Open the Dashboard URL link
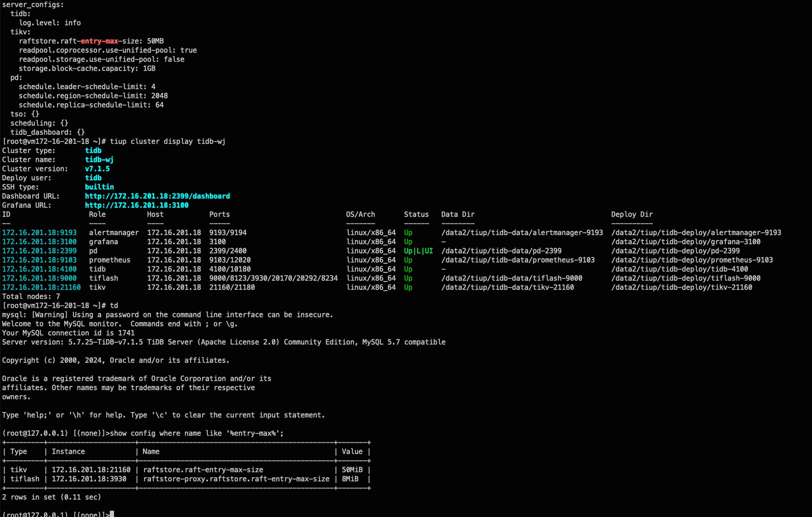Screen dimensions: 812x517 157,196
